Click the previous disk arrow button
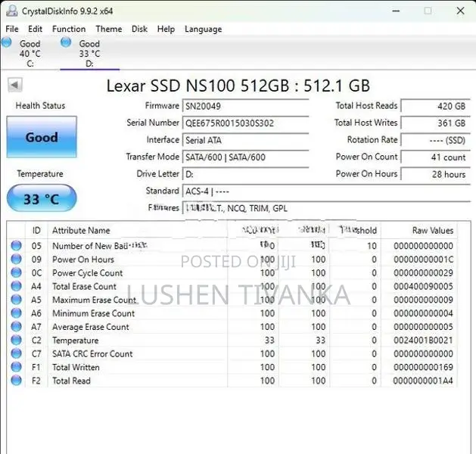 click(15, 85)
